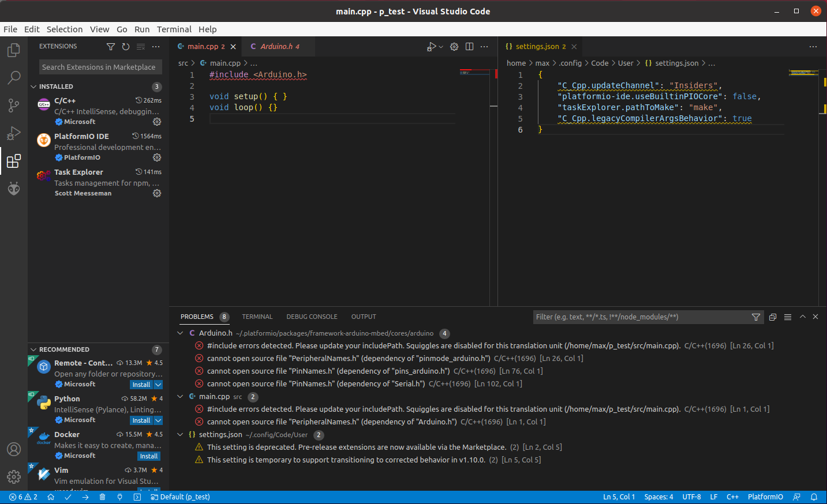Install the Python extension
Viewport: 827px width, 504px height.
point(141,420)
